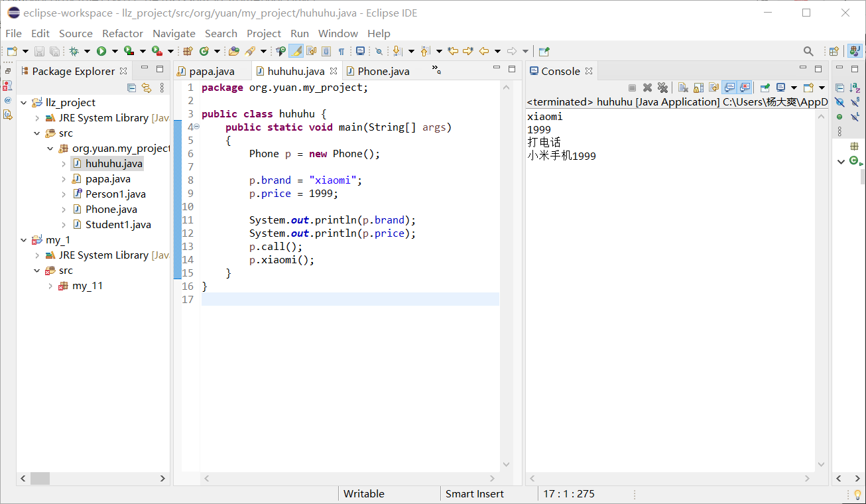Click the Open Task search flashlight icon
Viewport: 866px width, 504px height.
(x=250, y=51)
